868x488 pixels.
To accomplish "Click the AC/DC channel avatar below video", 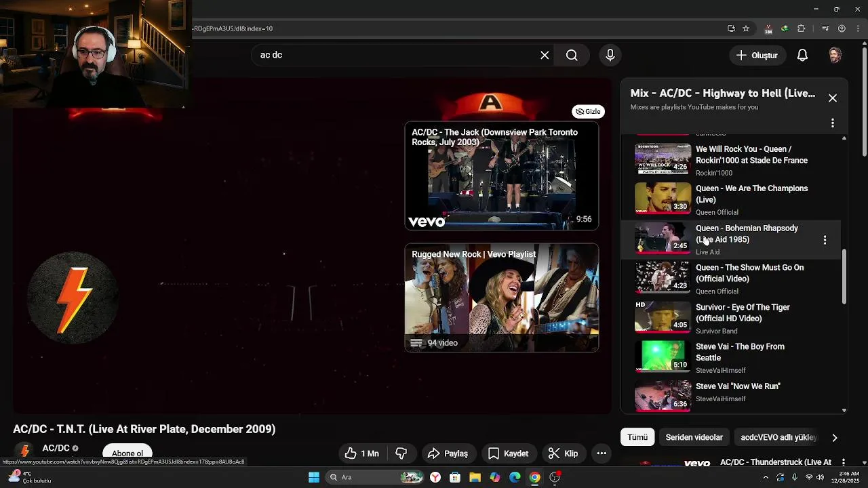I will pyautogui.click(x=25, y=451).
